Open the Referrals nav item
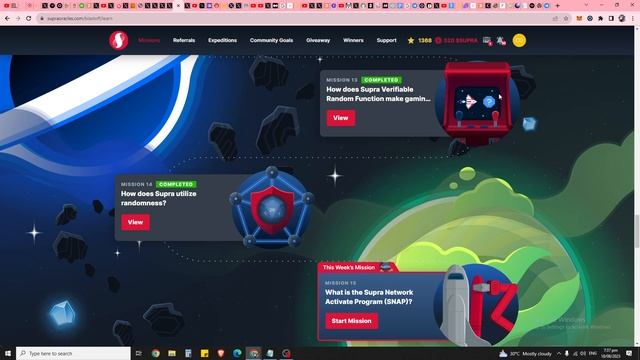 coord(184,40)
